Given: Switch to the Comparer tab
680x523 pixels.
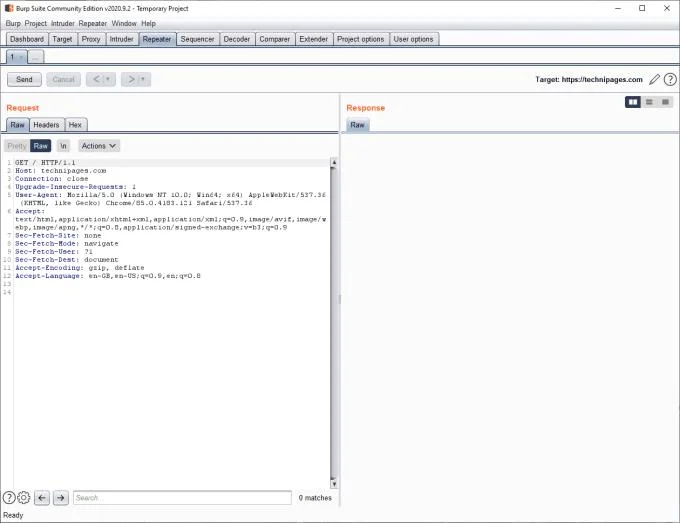Looking at the screenshot, I should (275, 39).
